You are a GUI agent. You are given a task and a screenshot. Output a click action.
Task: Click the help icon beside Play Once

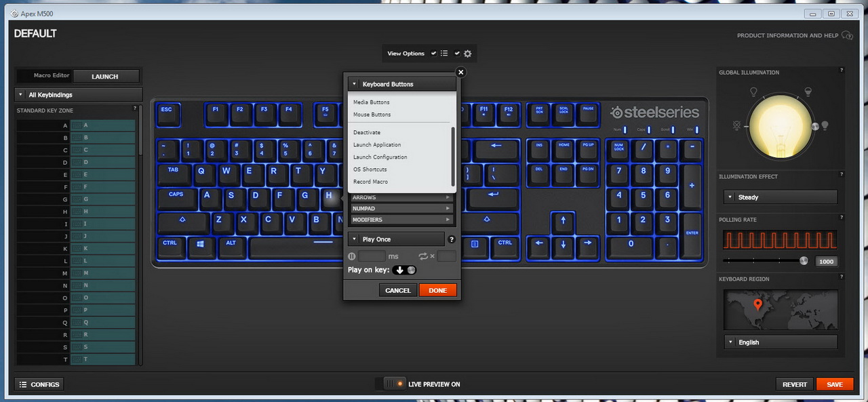pyautogui.click(x=452, y=239)
